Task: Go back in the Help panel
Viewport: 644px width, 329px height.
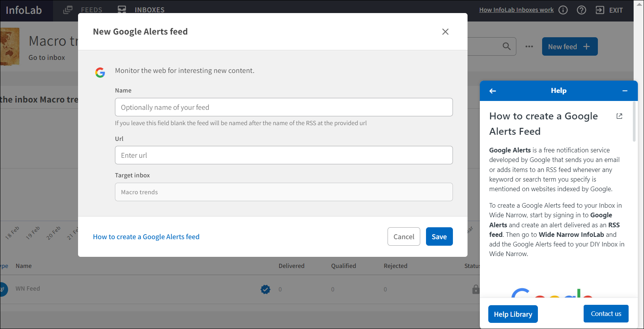Action: coord(493,91)
